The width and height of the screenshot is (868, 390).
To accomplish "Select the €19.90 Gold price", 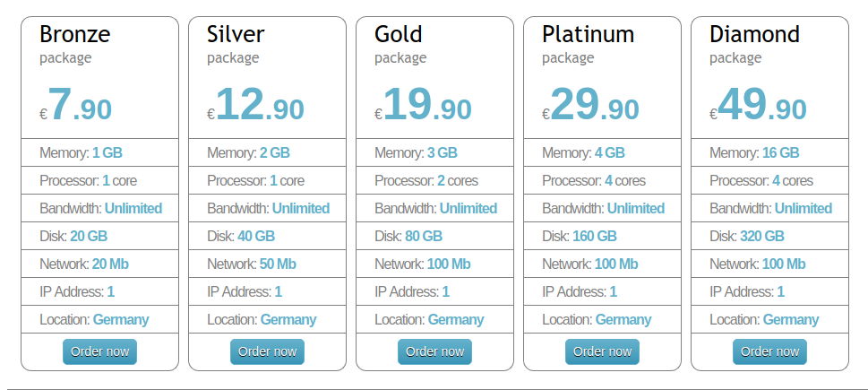I will (424, 105).
